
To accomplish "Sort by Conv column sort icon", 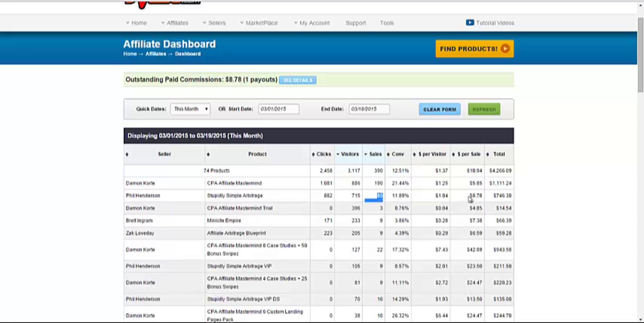I will (388, 154).
